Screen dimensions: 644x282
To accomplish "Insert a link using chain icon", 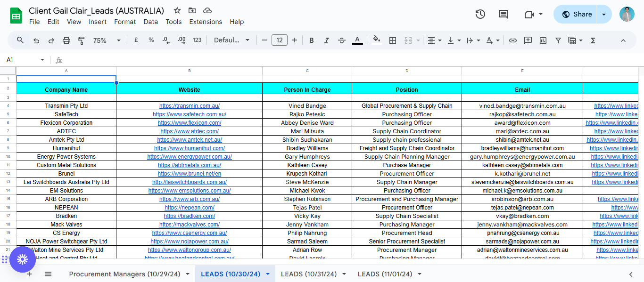I will coord(513,40).
